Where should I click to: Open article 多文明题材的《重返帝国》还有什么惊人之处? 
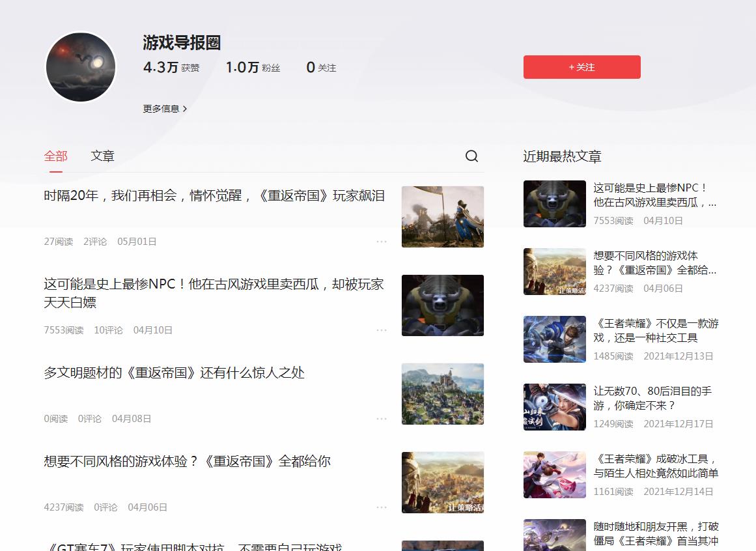(174, 373)
